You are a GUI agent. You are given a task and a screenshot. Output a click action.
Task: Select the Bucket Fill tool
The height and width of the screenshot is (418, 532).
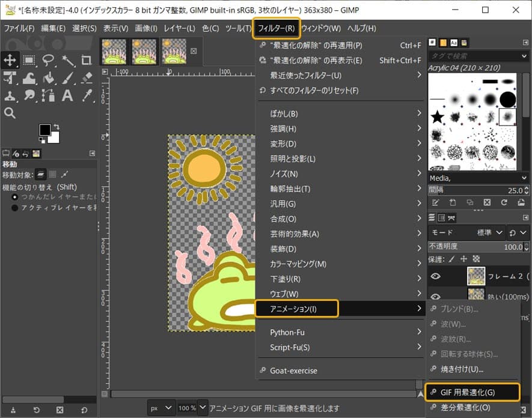click(x=48, y=77)
